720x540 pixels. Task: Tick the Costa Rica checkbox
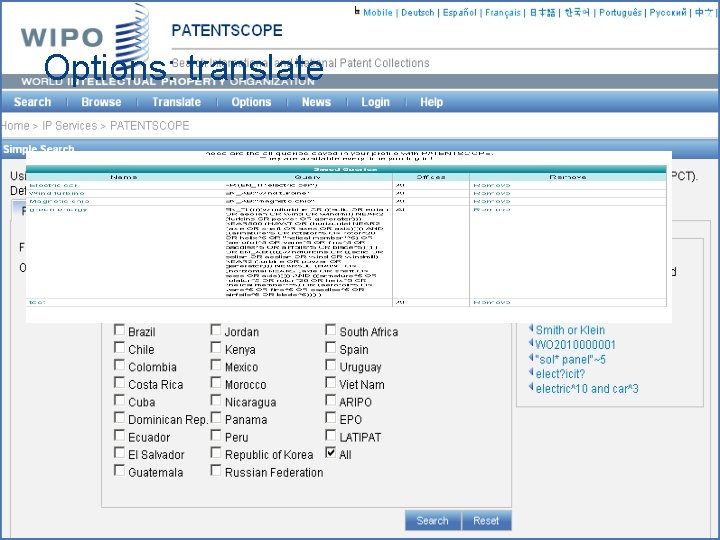pyautogui.click(x=119, y=382)
